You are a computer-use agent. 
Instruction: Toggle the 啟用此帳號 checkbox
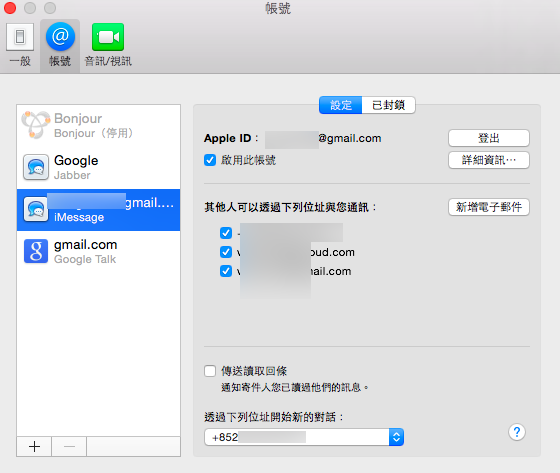coord(210,160)
